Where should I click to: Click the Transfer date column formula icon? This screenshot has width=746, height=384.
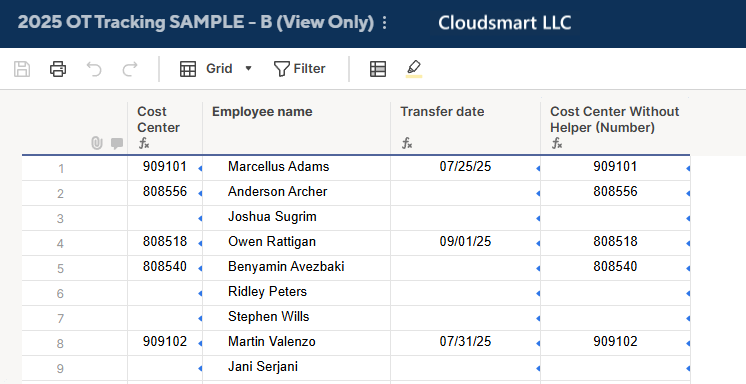pos(407,143)
